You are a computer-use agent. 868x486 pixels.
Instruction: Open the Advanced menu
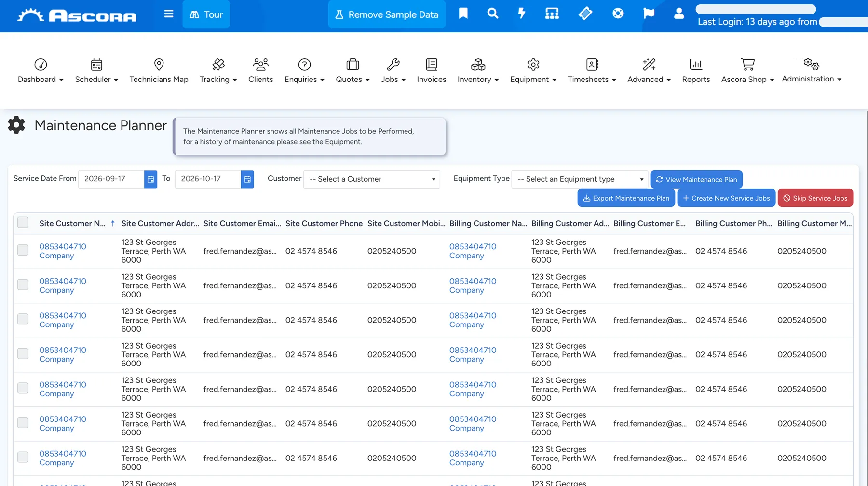tap(649, 70)
